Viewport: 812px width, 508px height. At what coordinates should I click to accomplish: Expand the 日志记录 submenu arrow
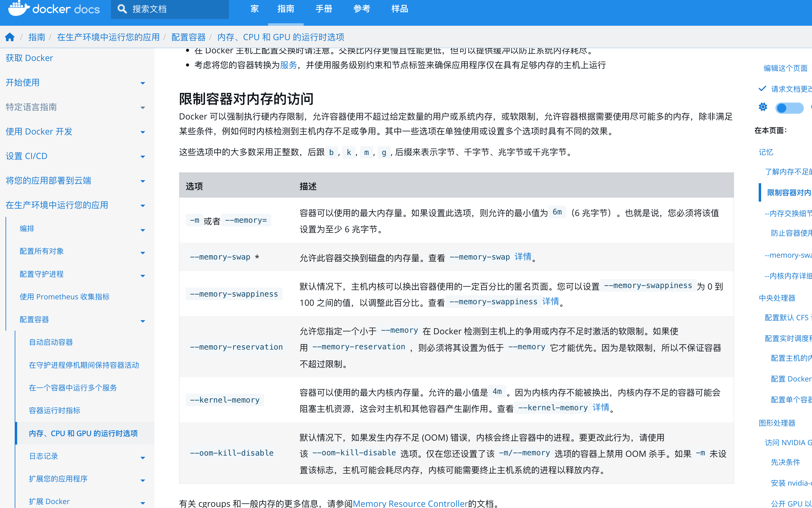click(x=142, y=458)
